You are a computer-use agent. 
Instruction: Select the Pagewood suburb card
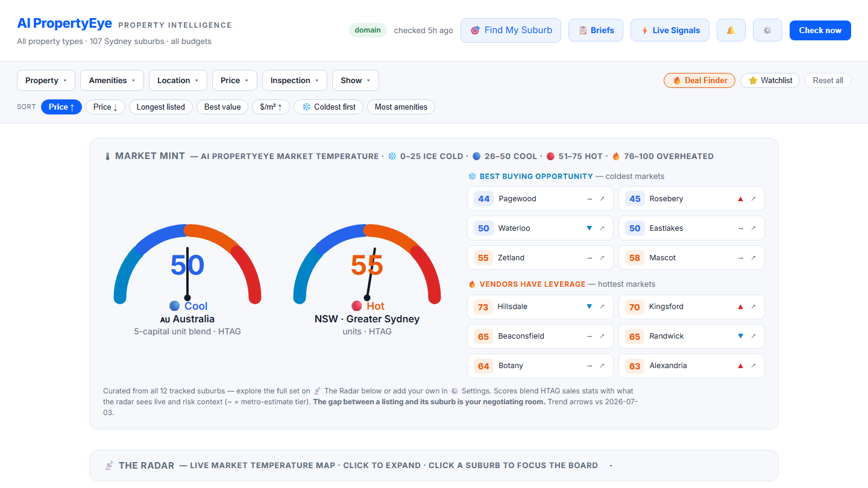tap(540, 199)
